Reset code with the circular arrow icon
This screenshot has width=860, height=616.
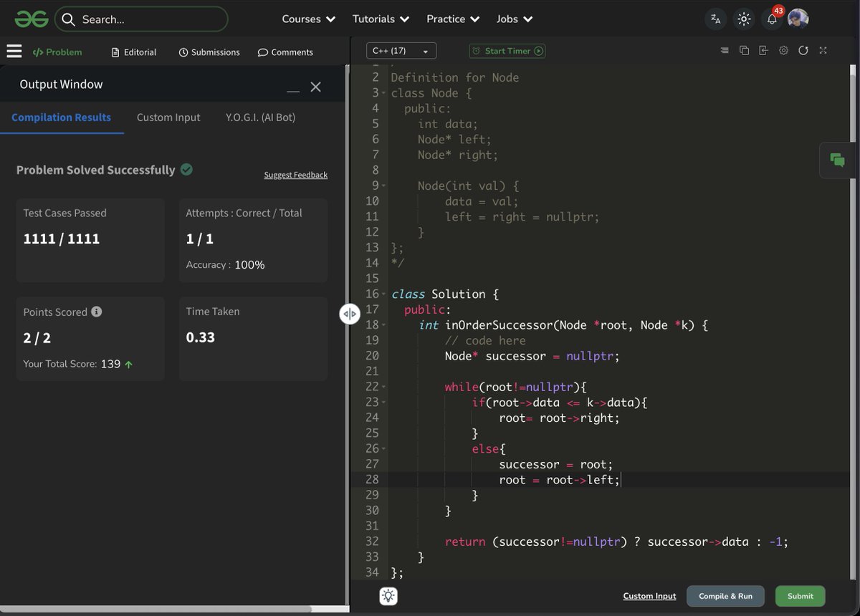point(803,51)
